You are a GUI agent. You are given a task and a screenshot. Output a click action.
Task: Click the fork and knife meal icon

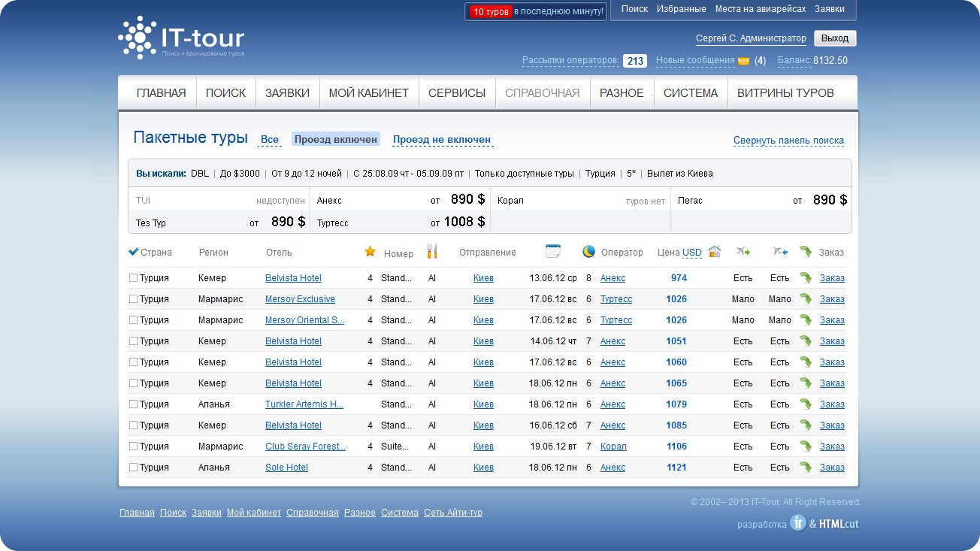tap(431, 252)
